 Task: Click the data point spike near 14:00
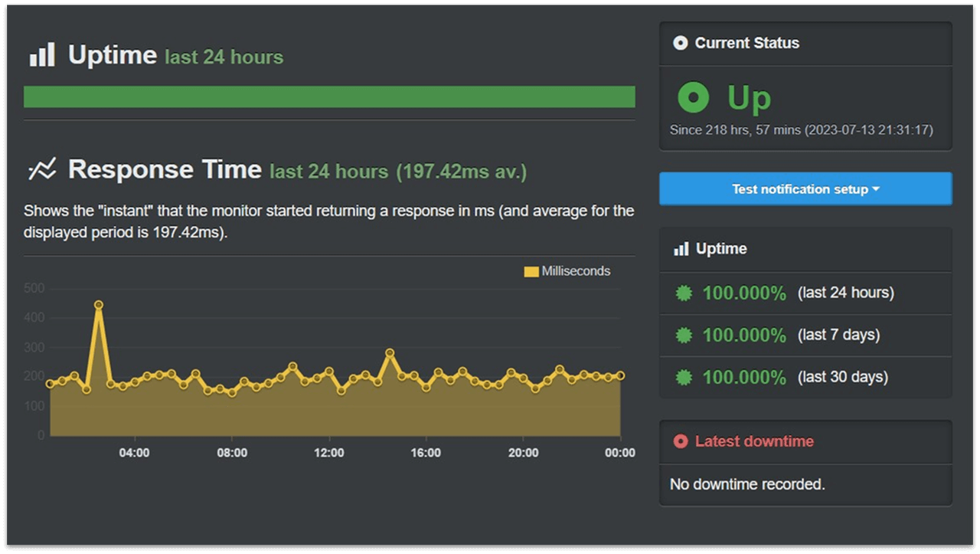(x=390, y=353)
